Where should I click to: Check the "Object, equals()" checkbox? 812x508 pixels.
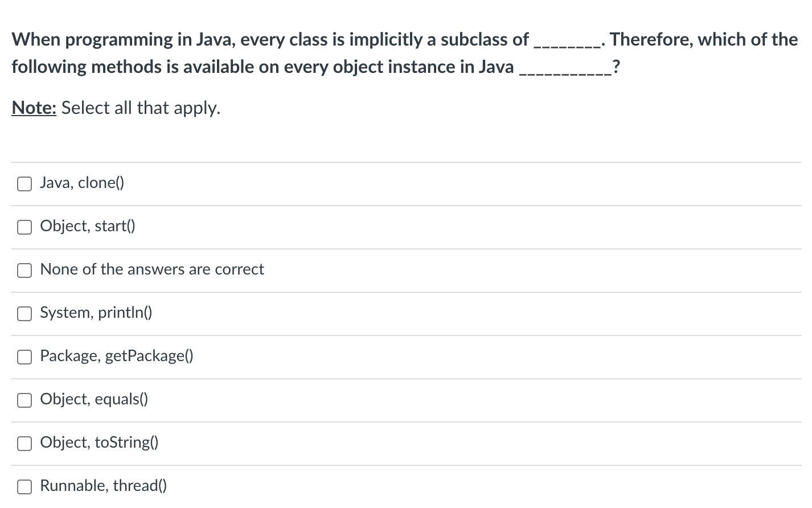click(x=24, y=400)
